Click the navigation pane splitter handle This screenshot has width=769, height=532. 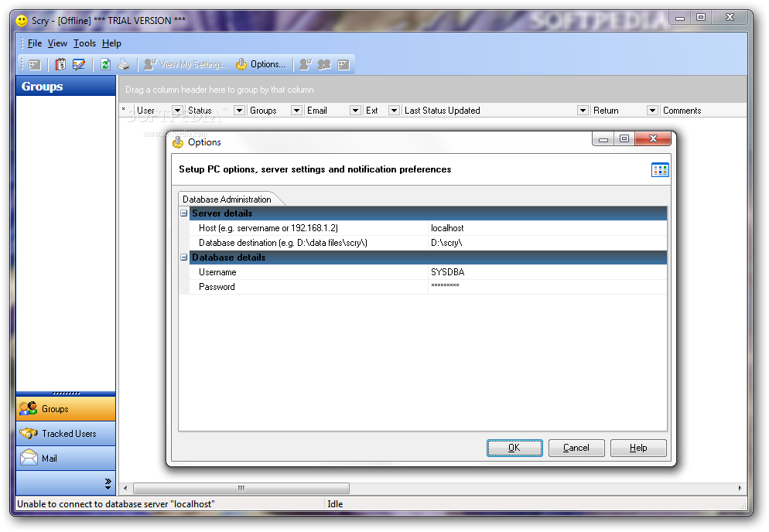[66, 394]
